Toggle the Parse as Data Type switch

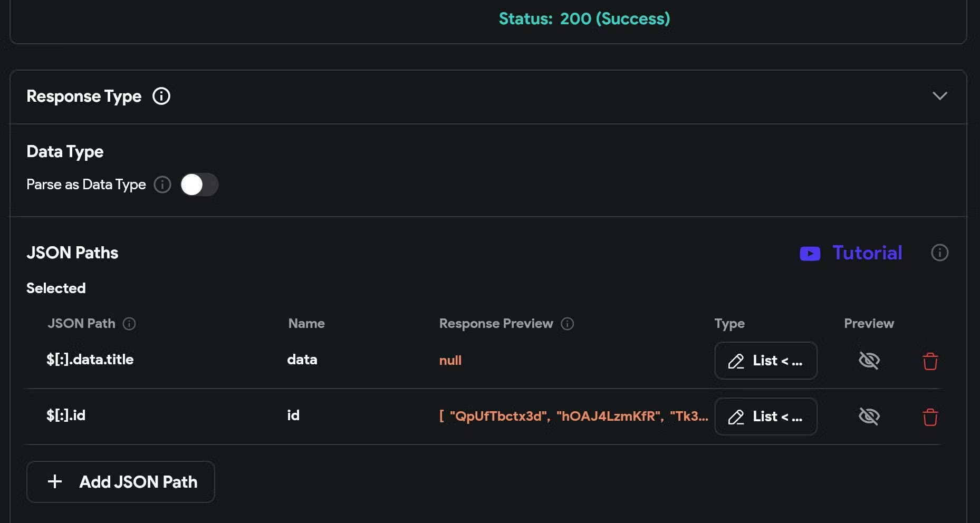tap(199, 185)
